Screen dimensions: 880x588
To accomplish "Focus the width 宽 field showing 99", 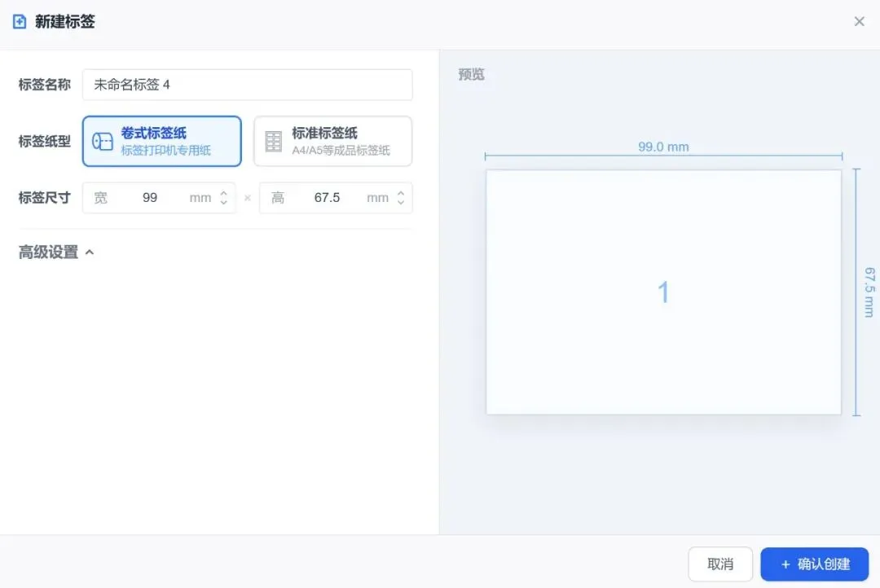I will [x=159, y=198].
